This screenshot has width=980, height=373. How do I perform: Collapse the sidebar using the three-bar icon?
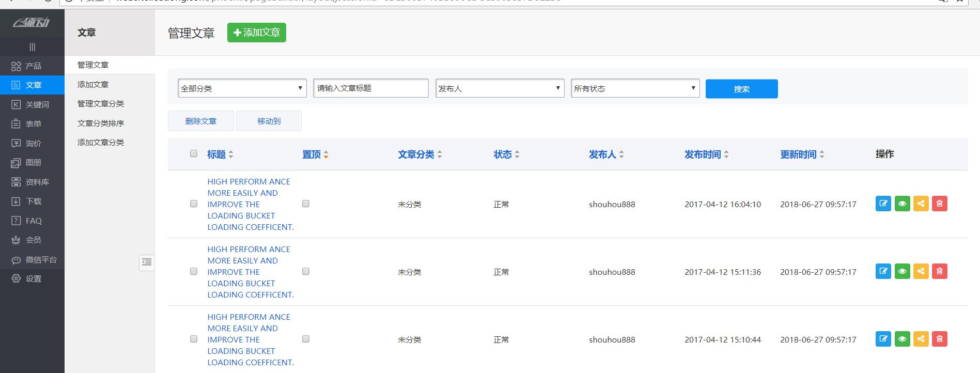point(32,47)
